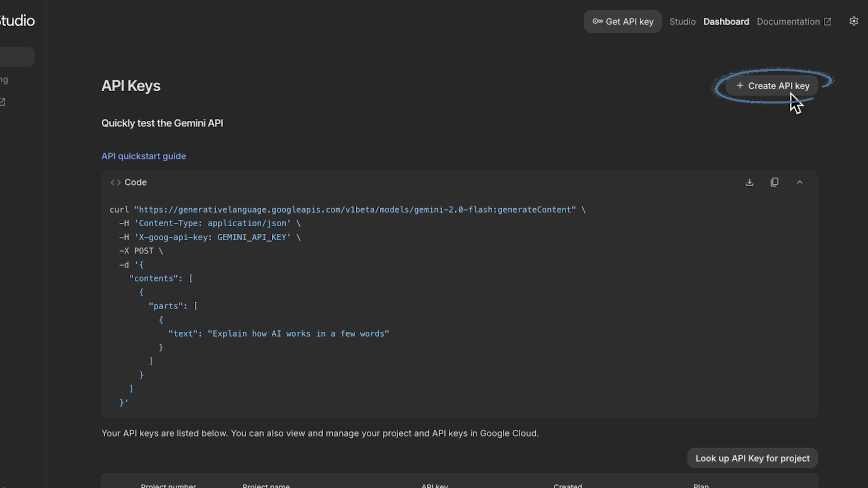Click the curl URL inside the code block
This screenshot has width=868, height=488.
pos(354,209)
